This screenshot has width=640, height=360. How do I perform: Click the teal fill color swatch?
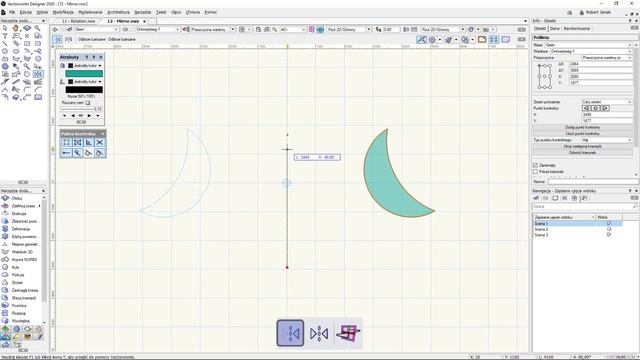pos(84,73)
